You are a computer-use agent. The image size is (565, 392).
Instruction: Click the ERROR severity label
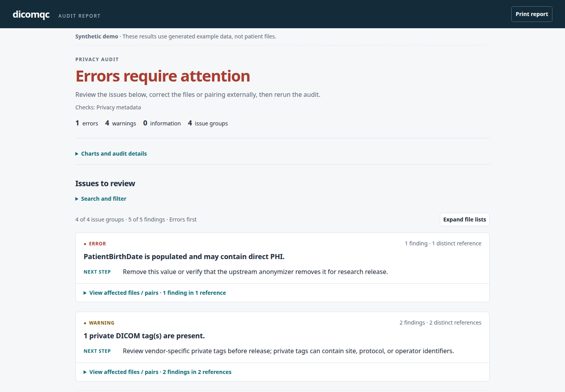[x=95, y=244]
